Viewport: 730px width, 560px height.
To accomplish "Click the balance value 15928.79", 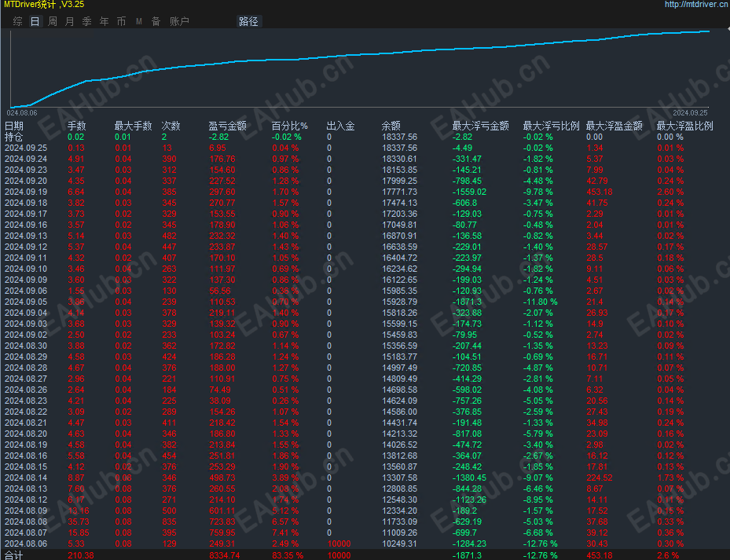I will [399, 302].
